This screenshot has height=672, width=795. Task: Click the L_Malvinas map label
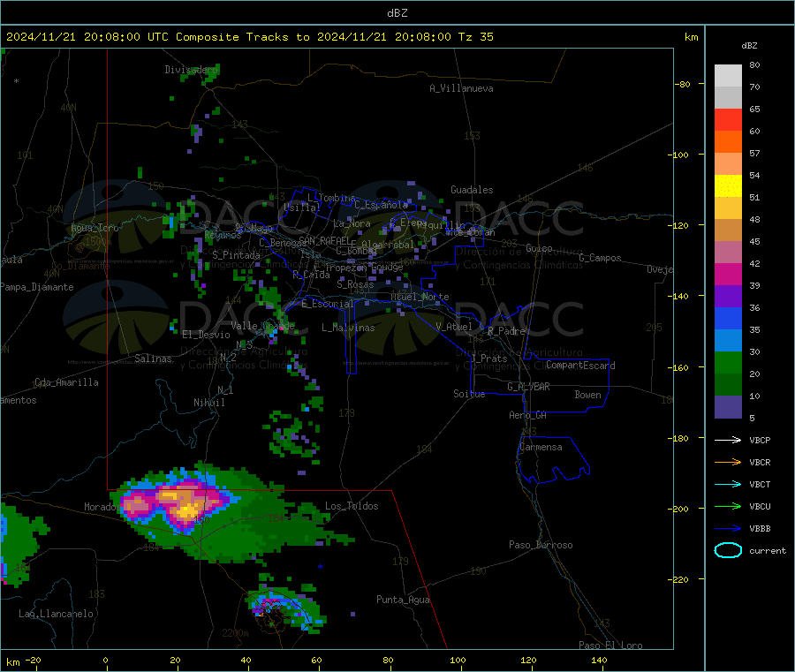348,328
